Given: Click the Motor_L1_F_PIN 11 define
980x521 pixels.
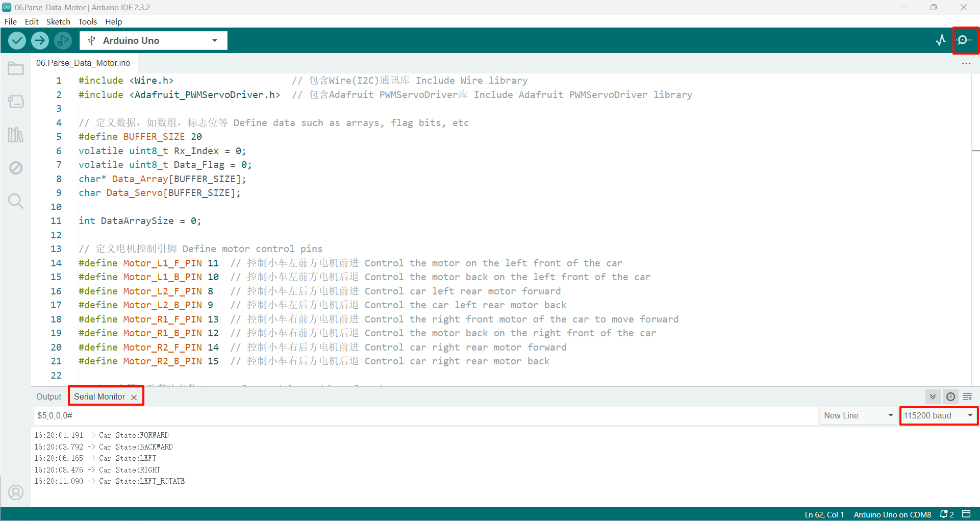Looking at the screenshot, I should point(148,263).
